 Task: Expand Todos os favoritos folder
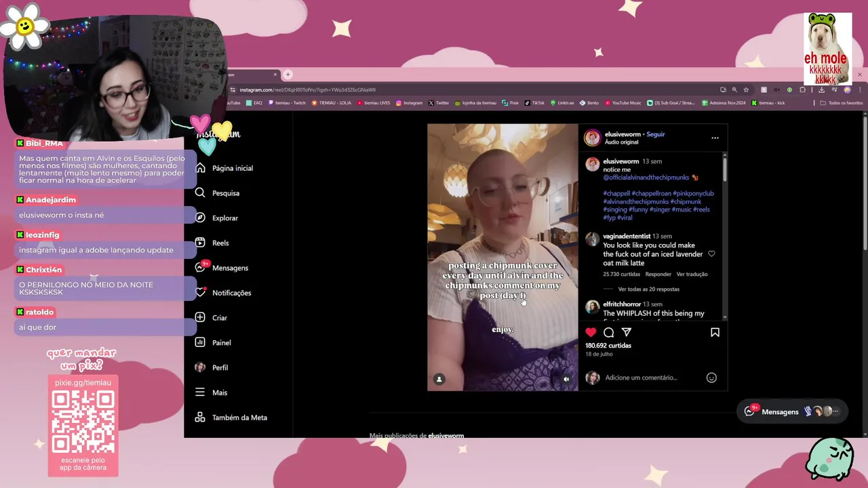[x=842, y=103]
